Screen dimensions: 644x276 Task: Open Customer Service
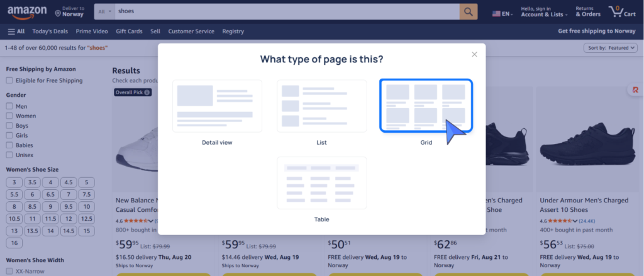(191, 31)
